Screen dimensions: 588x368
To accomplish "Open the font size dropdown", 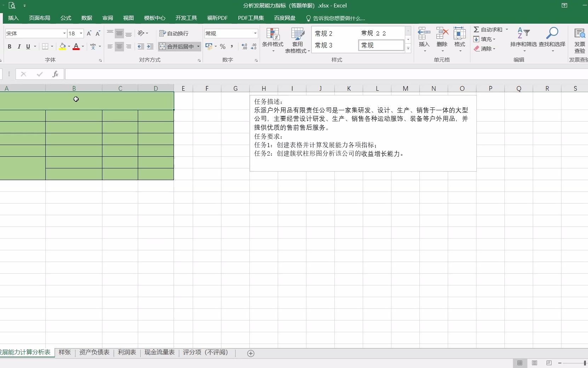I will [81, 33].
